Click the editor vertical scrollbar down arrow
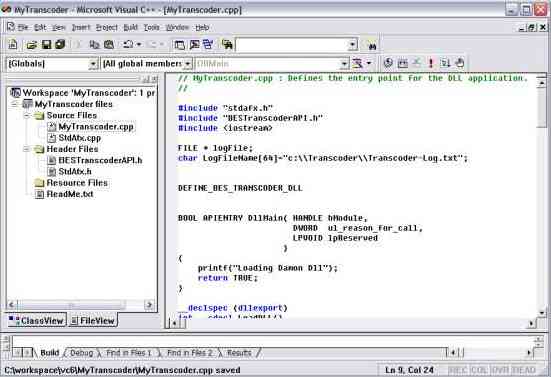This screenshot has height=377, width=551. [x=542, y=312]
